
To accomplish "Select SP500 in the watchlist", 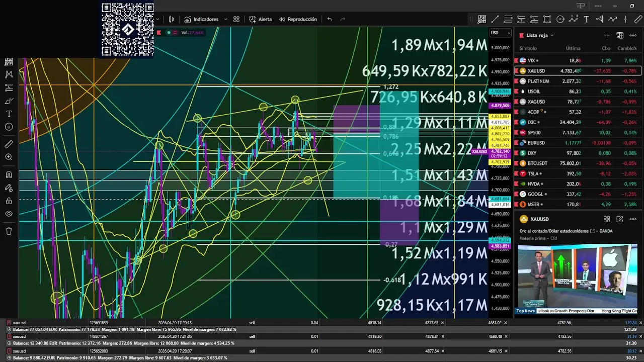I will [x=578, y=132].
